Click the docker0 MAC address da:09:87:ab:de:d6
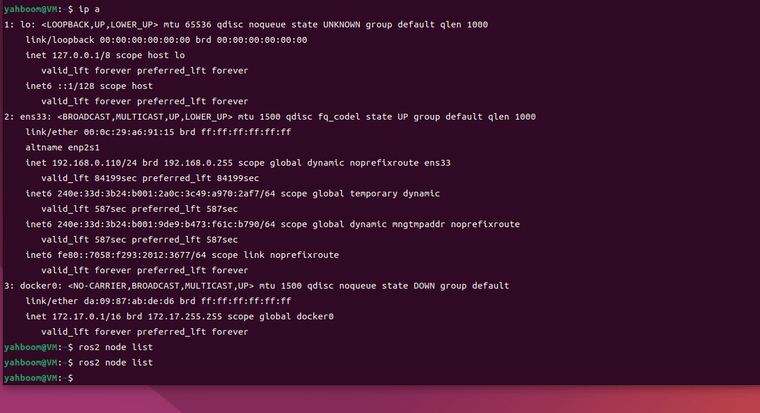Image resolution: width=760 pixels, height=413 pixels. [x=128, y=301]
